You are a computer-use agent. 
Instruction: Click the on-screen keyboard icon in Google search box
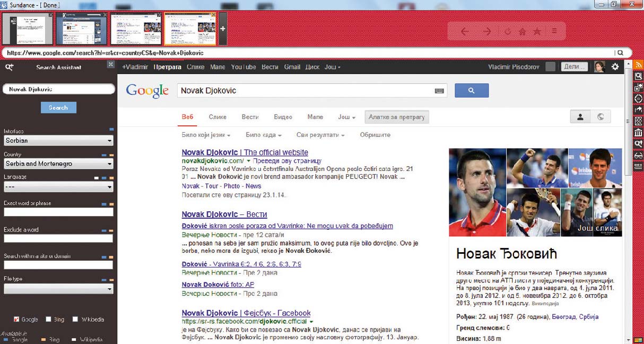439,91
